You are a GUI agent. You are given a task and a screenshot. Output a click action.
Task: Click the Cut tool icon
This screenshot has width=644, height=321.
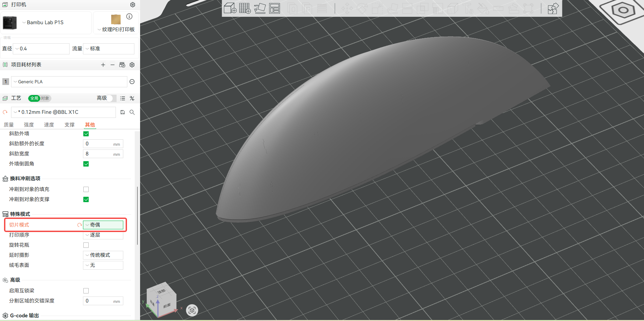point(407,8)
